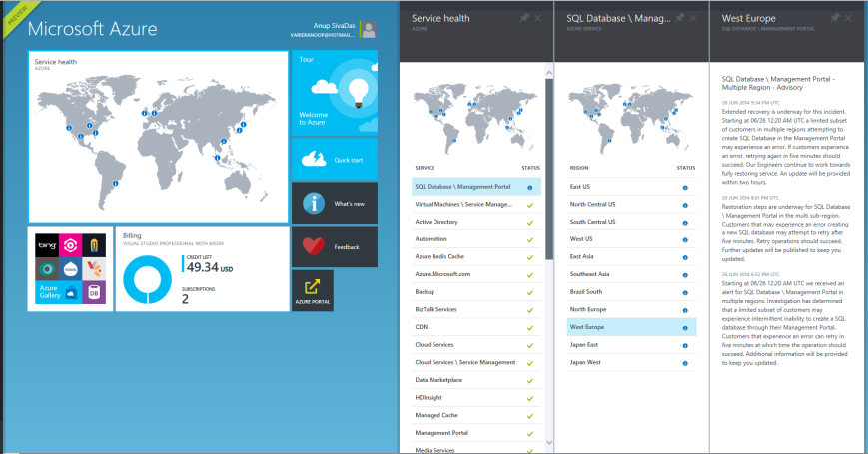Select West Europe region row
This screenshot has width=868, height=454.
[x=631, y=327]
